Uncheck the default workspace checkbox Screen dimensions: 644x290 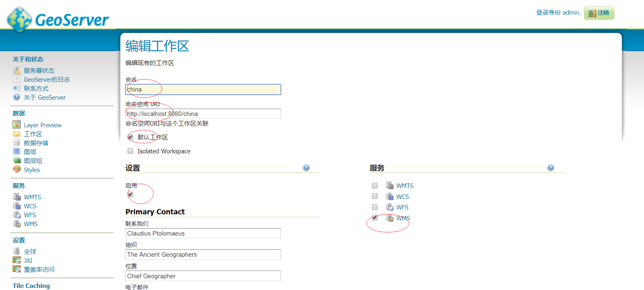click(130, 137)
